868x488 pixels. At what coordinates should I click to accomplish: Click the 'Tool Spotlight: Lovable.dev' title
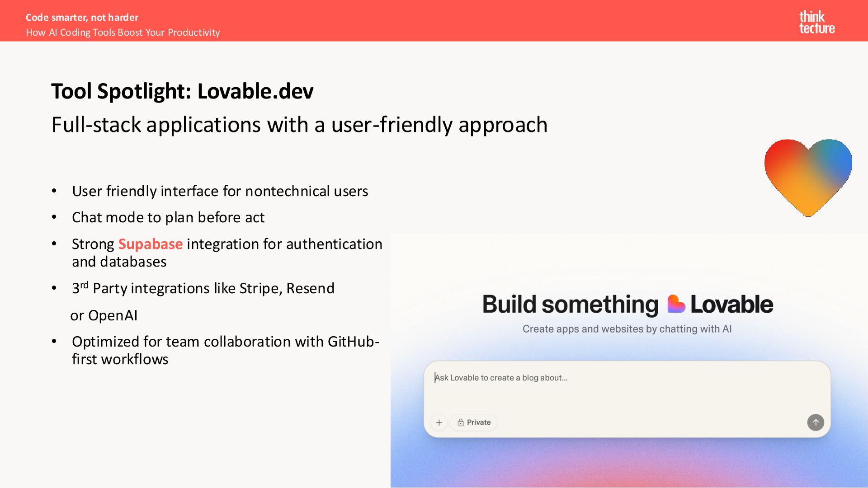182,91
